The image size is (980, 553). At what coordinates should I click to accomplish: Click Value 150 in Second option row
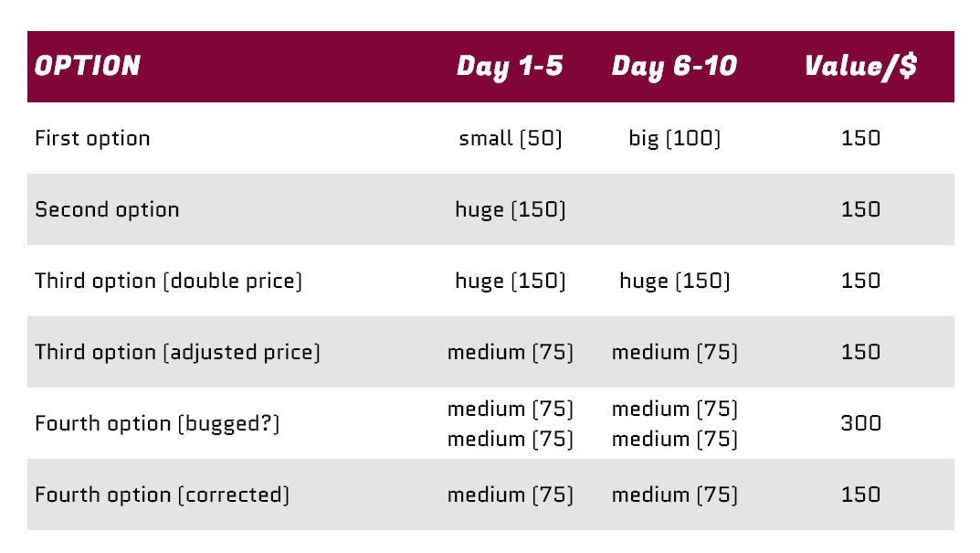(860, 209)
